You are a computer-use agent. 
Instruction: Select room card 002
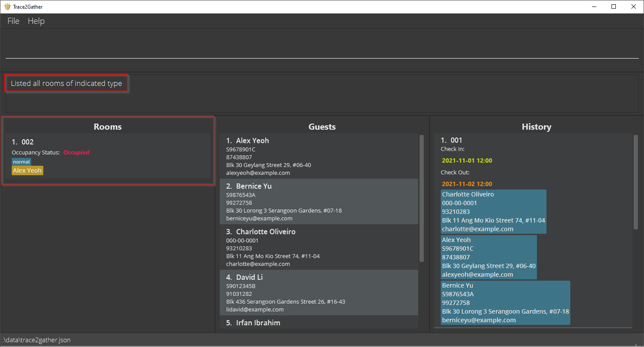pyautogui.click(x=107, y=156)
